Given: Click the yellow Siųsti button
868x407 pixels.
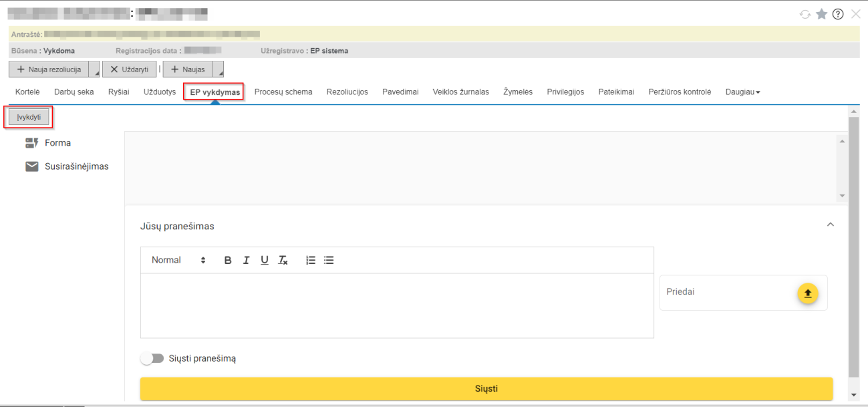Looking at the screenshot, I should 486,388.
